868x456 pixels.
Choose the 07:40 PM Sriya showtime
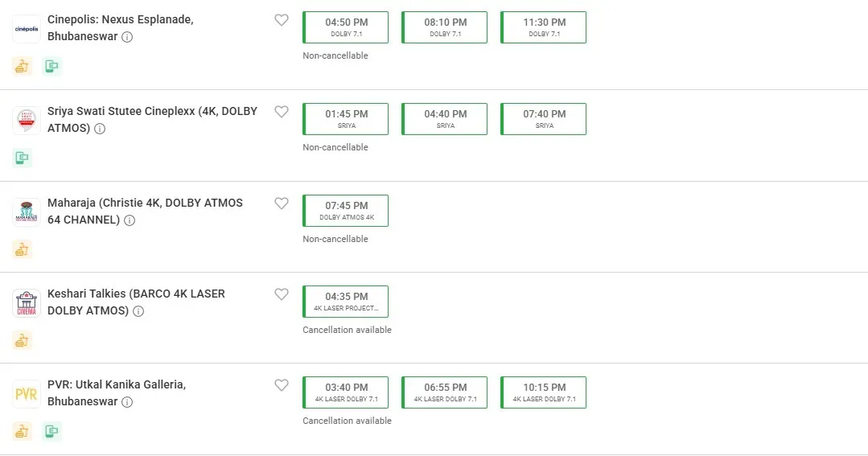tap(544, 119)
